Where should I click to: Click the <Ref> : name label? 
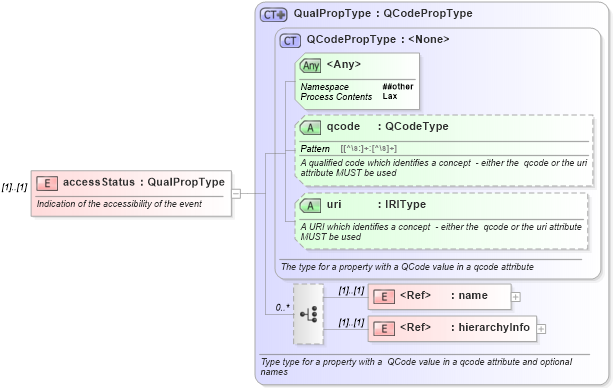(x=444, y=295)
